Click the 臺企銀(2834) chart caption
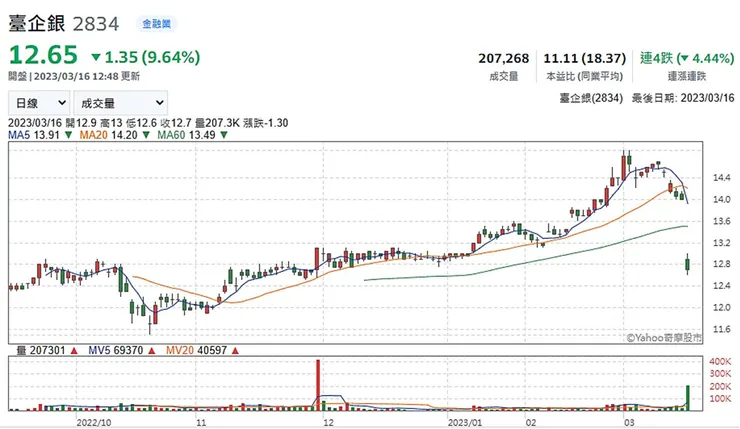This screenshot has height=429, width=740. tap(591, 98)
